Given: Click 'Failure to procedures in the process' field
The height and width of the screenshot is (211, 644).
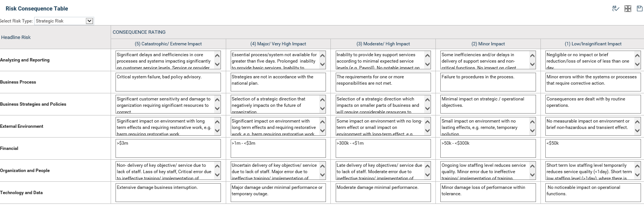Looking at the screenshot, I should pyautogui.click(x=488, y=82).
